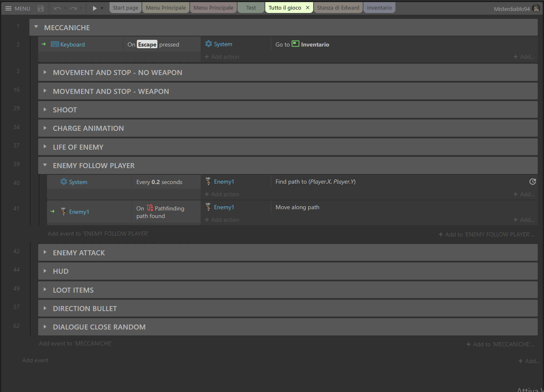
Task: Switch to the Inventario tab
Action: pos(379,8)
